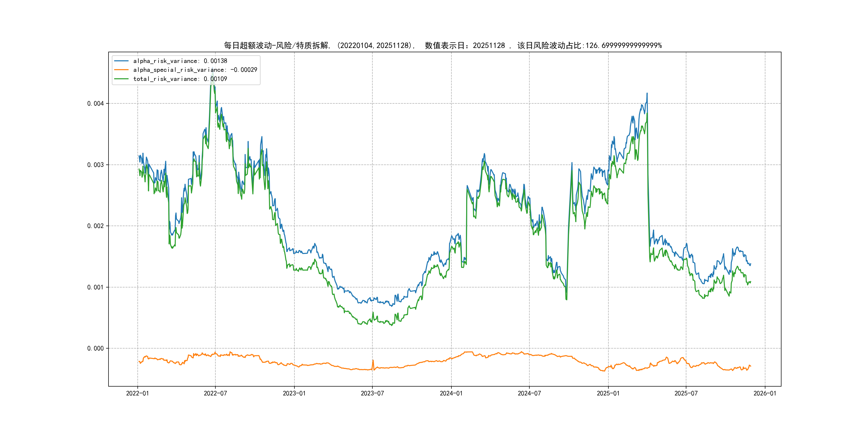Click the 2025-07 x-axis tick label

tap(686, 393)
